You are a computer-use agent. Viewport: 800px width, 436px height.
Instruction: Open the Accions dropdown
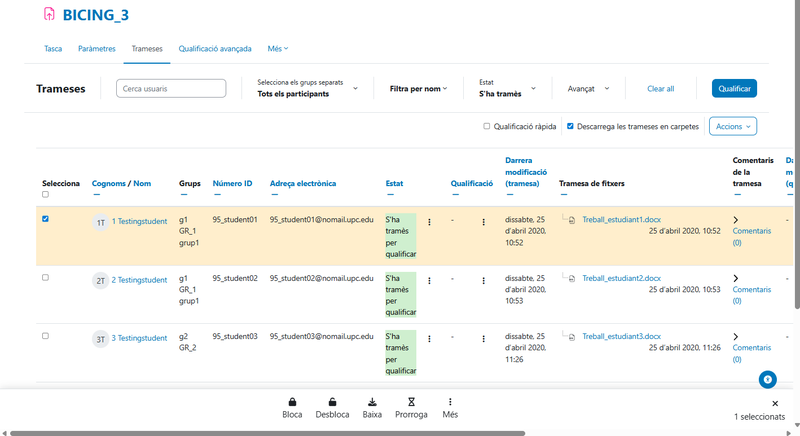[x=732, y=127]
